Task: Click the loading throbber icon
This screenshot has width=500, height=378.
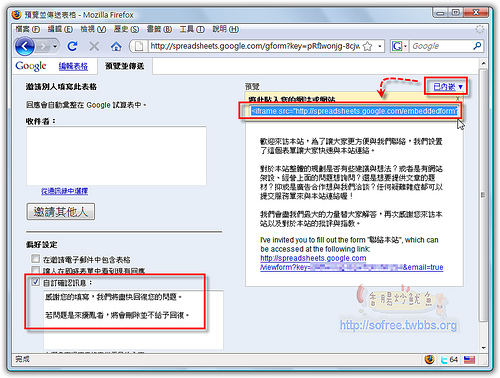Action: pos(479,29)
